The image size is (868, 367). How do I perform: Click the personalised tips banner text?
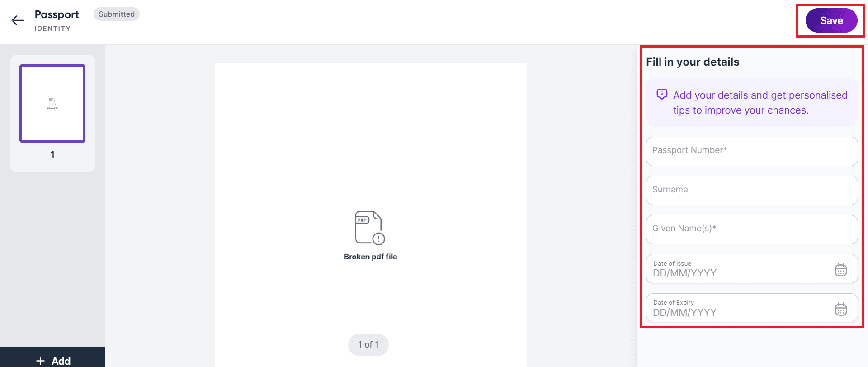coord(760,103)
